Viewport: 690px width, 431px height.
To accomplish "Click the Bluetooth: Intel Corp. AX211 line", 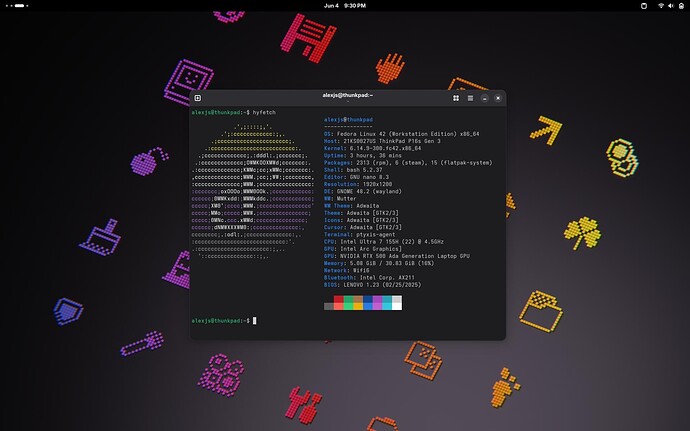I will point(369,277).
